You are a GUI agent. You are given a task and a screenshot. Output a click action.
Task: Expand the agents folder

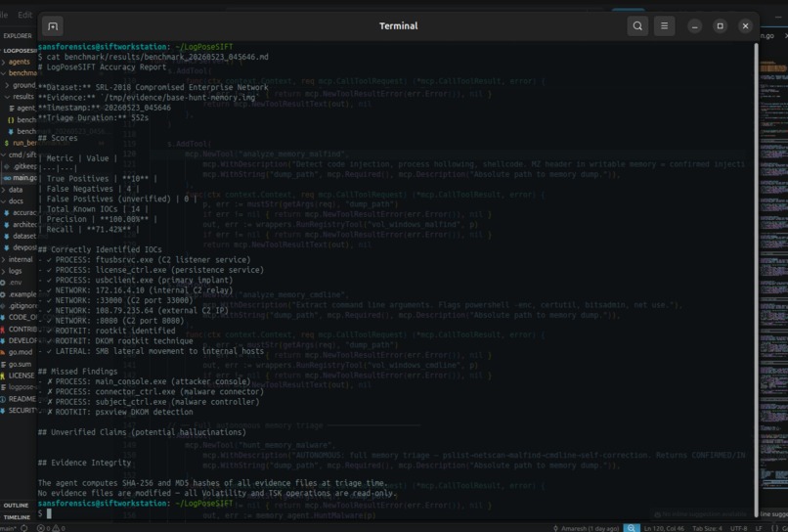19,62
